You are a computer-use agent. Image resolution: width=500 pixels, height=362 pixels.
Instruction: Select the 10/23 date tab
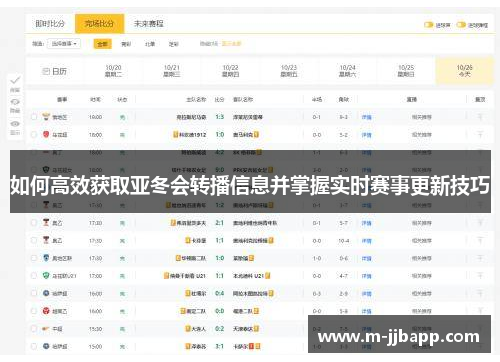(x=289, y=71)
